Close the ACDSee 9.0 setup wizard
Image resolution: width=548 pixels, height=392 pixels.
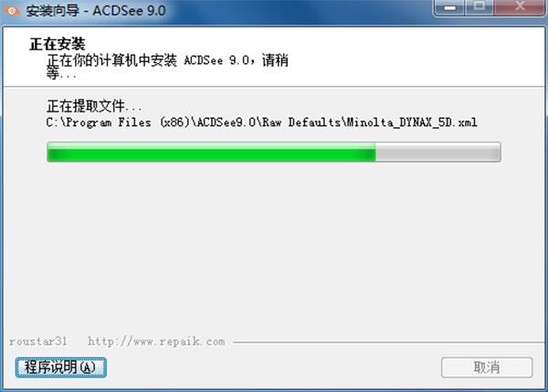[x=520, y=6]
